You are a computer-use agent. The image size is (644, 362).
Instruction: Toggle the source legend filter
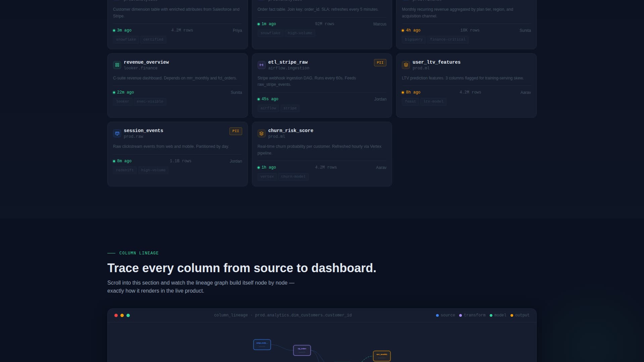point(445,315)
